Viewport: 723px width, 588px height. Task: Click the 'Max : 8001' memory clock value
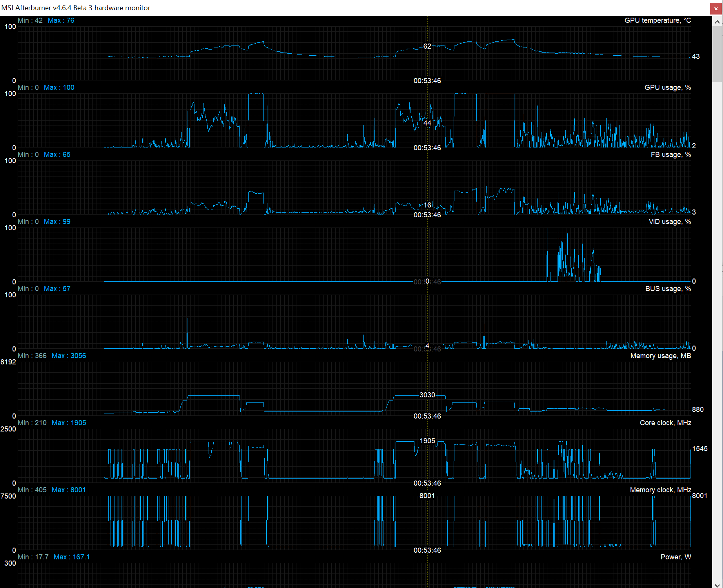(x=69, y=490)
